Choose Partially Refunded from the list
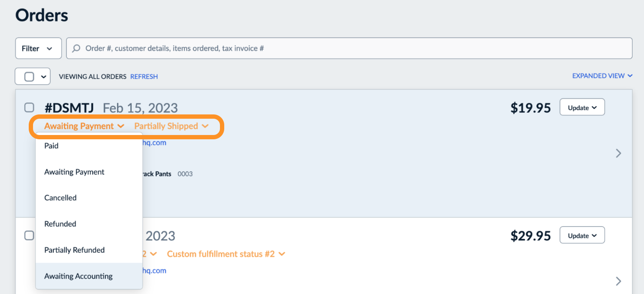Viewport: 644px width, 294px height. (x=89, y=250)
